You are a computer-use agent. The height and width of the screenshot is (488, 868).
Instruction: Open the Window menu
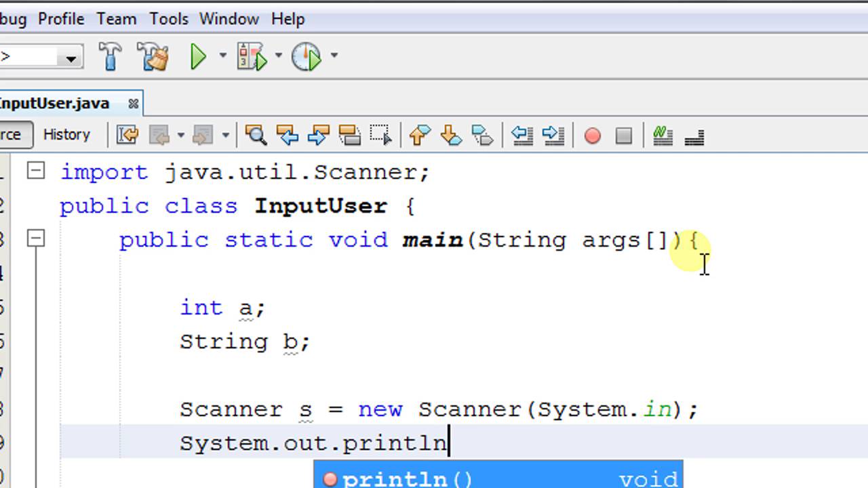click(x=229, y=19)
